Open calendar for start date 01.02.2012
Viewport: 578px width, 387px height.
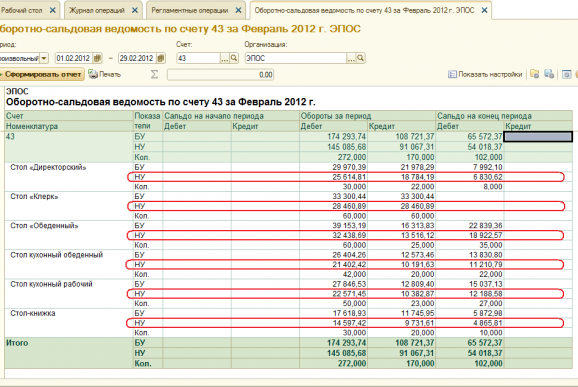[97, 58]
